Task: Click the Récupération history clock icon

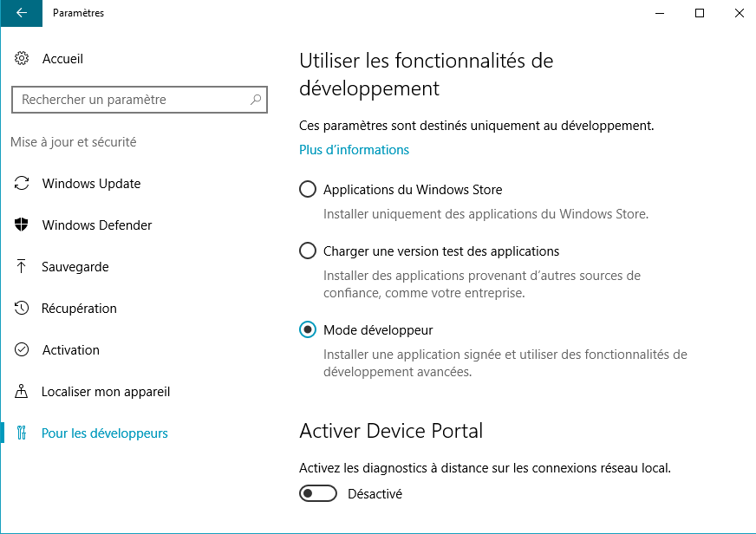Action: (22, 308)
